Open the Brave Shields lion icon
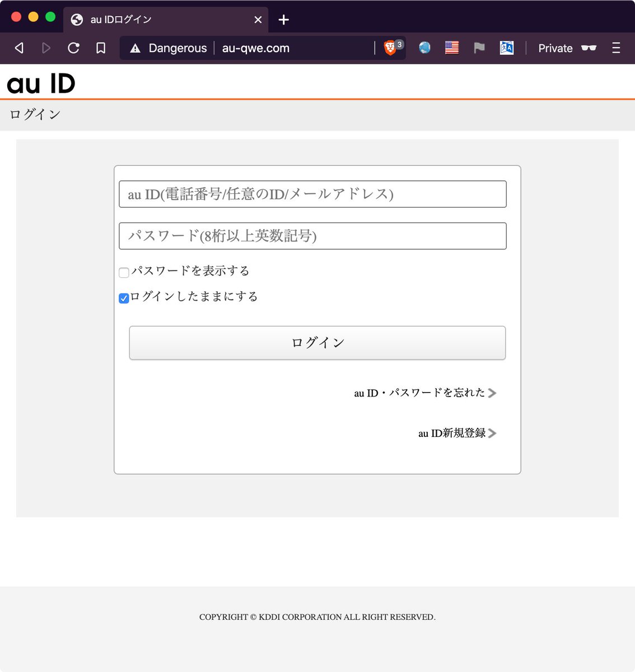The width and height of the screenshot is (635, 672). point(390,48)
